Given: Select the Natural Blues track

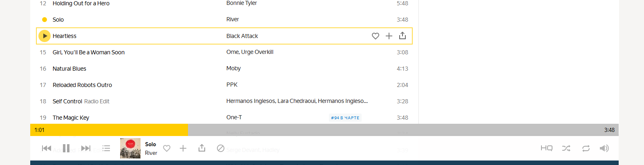Looking at the screenshot, I should point(69,69).
